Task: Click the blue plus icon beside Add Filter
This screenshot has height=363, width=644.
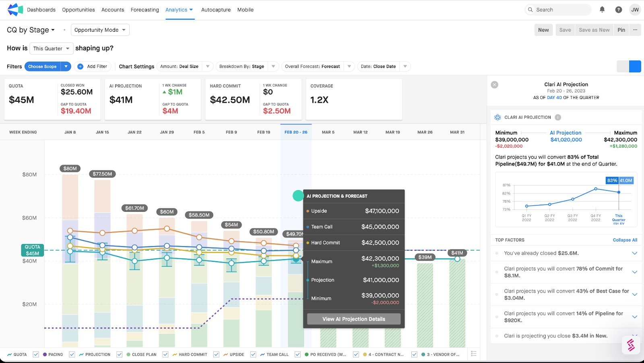Action: (80, 66)
